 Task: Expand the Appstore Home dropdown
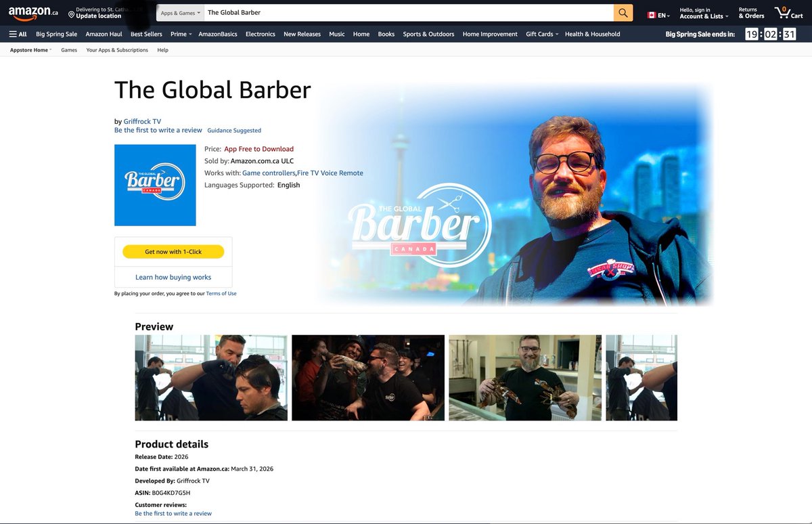pos(30,50)
